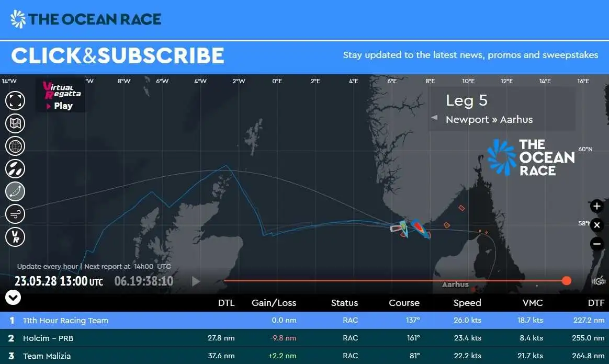Click Aarhus label on map

coord(455,285)
